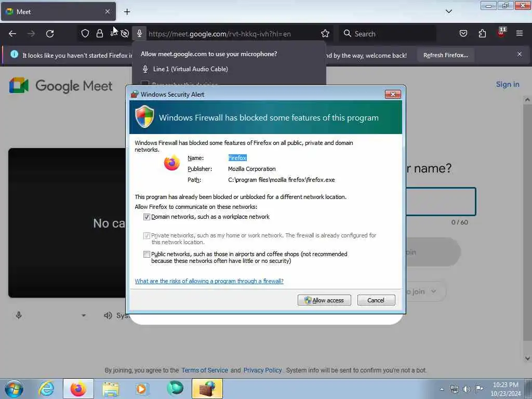Image resolution: width=532 pixels, height=399 pixels.
Task: Open Windows Explorer folder in taskbar
Action: click(x=111, y=389)
